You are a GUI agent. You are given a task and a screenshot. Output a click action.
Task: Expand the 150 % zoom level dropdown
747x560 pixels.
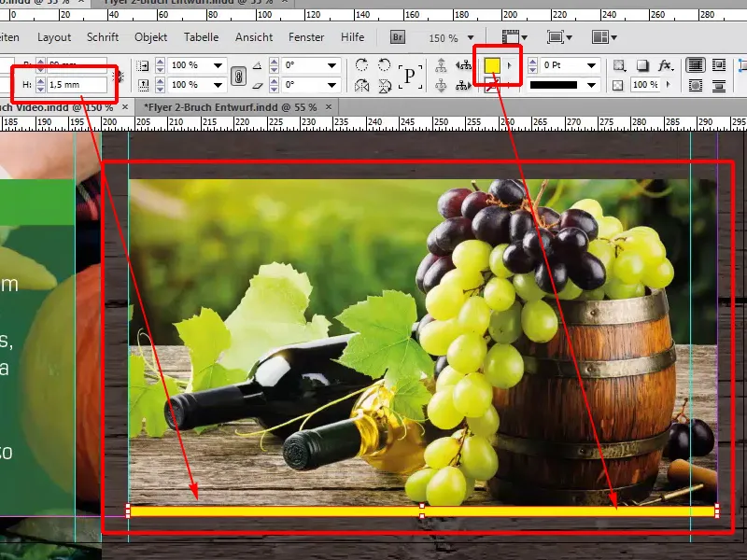pos(471,37)
